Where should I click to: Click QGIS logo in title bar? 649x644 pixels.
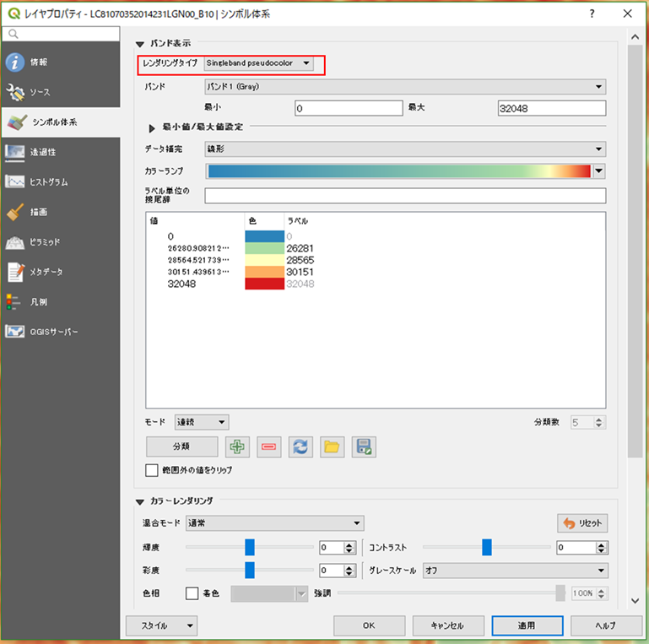click(14, 14)
